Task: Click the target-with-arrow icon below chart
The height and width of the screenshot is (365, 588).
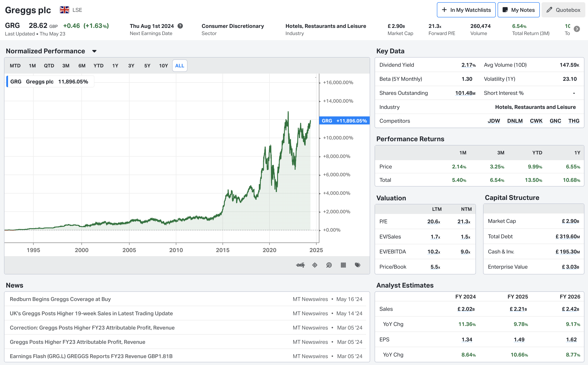Action: 329,265
